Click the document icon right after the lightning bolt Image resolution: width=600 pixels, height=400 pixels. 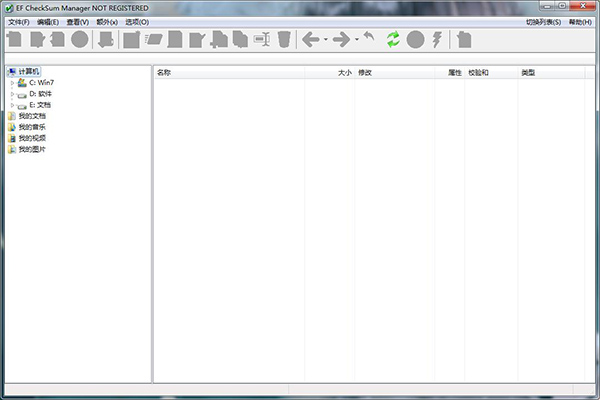click(x=464, y=39)
